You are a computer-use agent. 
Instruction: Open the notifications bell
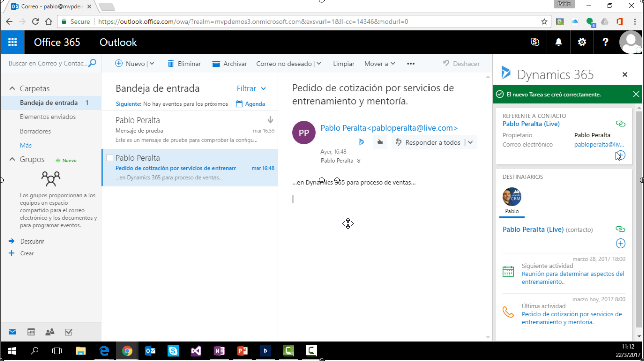[x=558, y=42]
